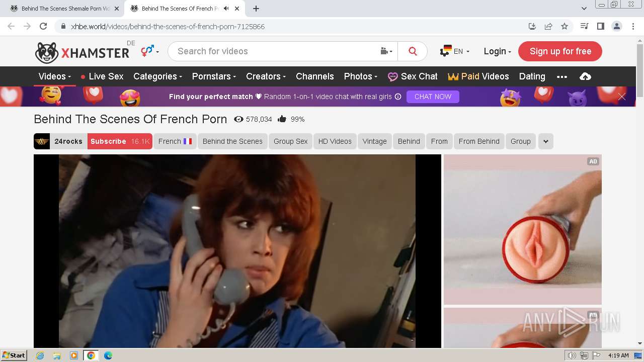Expand the Videos menu

coord(55,76)
